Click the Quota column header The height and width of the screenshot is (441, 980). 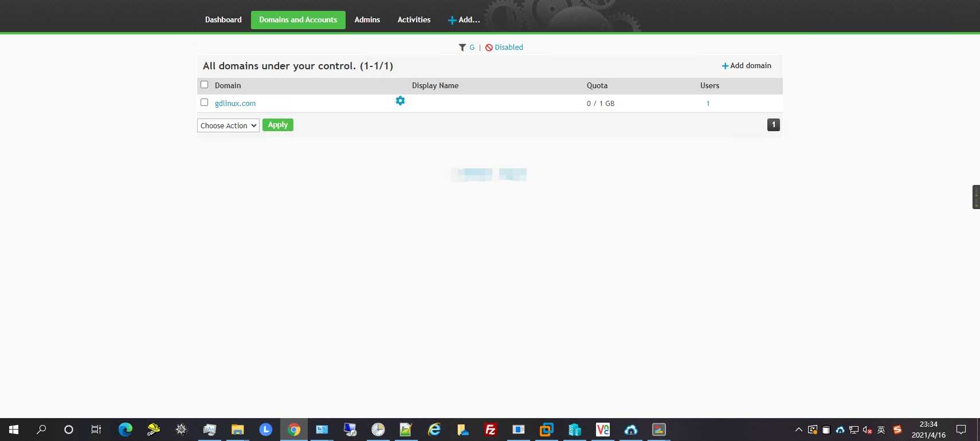point(597,86)
